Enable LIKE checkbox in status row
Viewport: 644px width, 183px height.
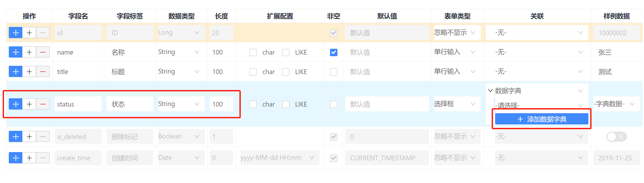pos(286,104)
